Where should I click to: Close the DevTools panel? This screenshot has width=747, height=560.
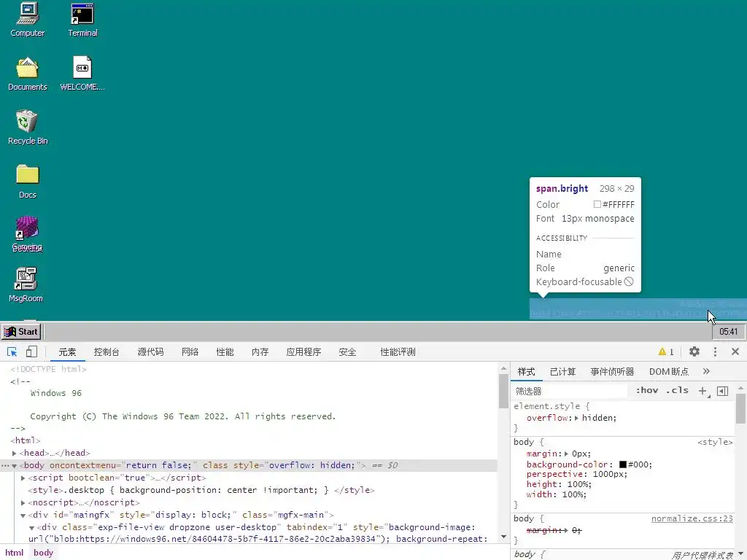tap(735, 352)
